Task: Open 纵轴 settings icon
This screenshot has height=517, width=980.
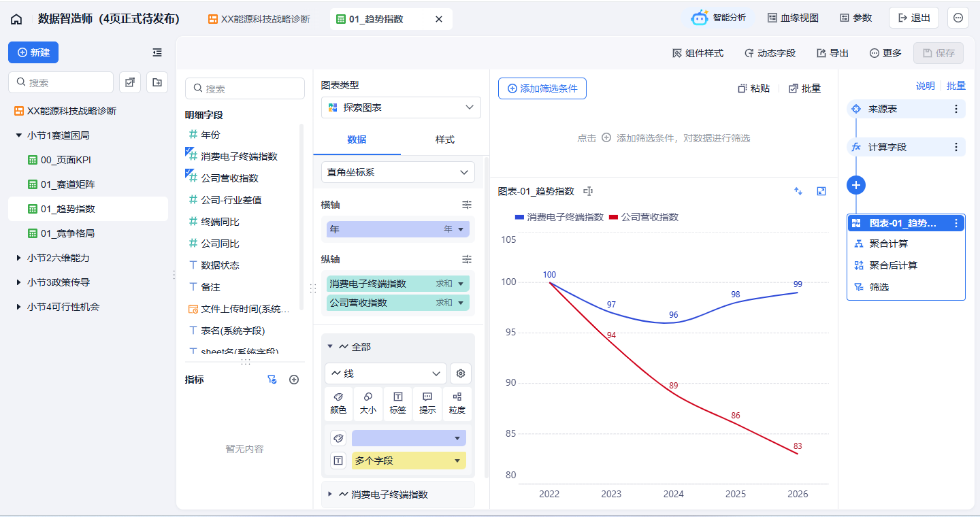Action: (467, 259)
